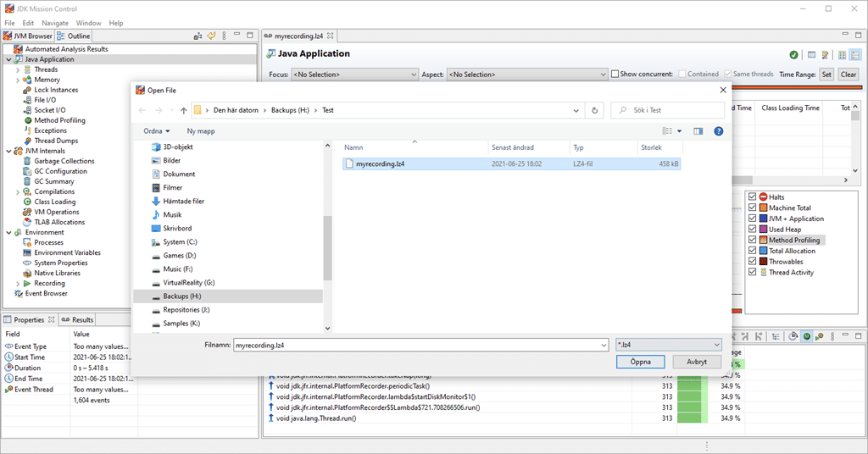Click the Sök i Test search box
Screen dimensions: 868x454
coord(668,110)
